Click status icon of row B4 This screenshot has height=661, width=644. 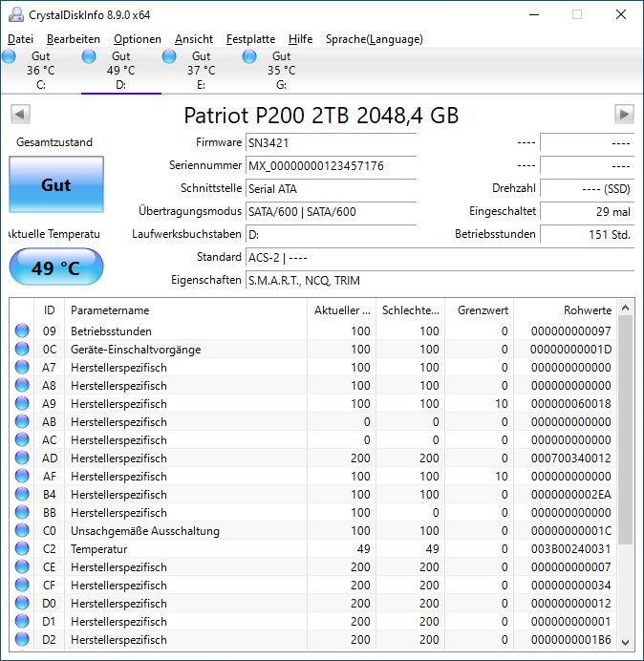point(22,494)
